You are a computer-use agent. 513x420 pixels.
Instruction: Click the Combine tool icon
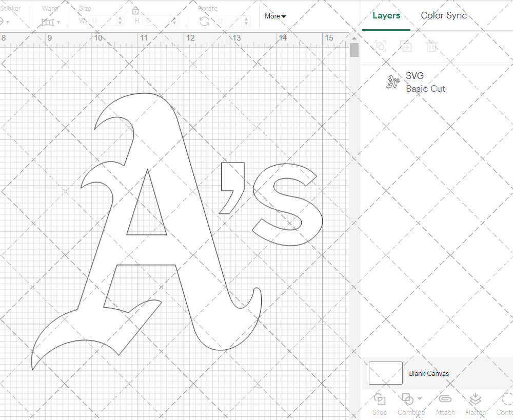coord(407,399)
